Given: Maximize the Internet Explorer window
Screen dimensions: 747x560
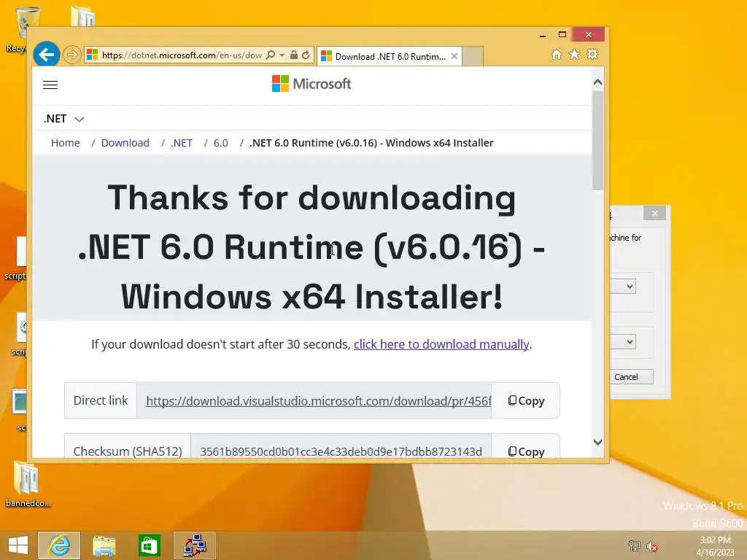Looking at the screenshot, I should (x=562, y=35).
